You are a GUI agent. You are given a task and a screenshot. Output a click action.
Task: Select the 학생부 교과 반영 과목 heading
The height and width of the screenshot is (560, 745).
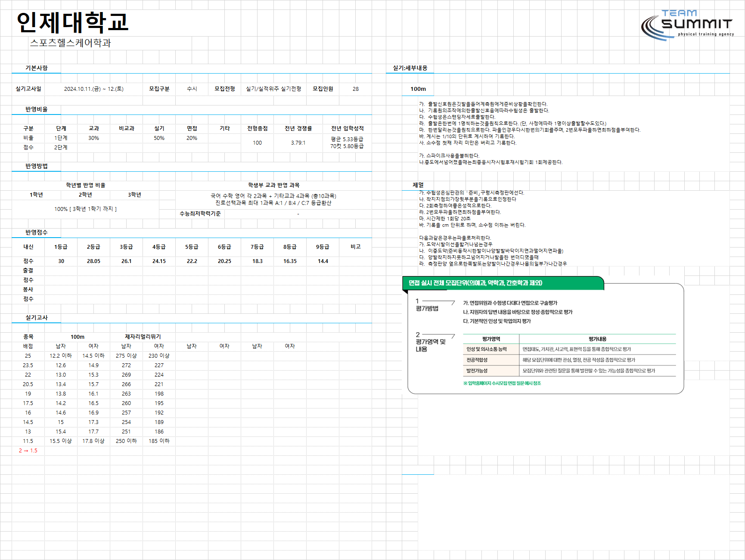tap(274, 185)
